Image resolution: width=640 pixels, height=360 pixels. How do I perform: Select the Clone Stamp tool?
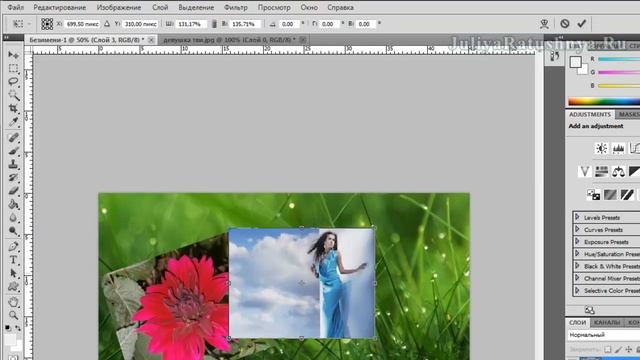(x=13, y=164)
